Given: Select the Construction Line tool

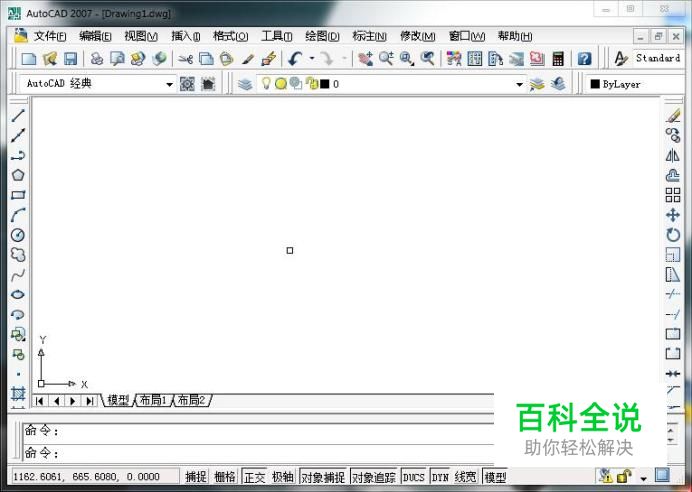Looking at the screenshot, I should coord(18,135).
